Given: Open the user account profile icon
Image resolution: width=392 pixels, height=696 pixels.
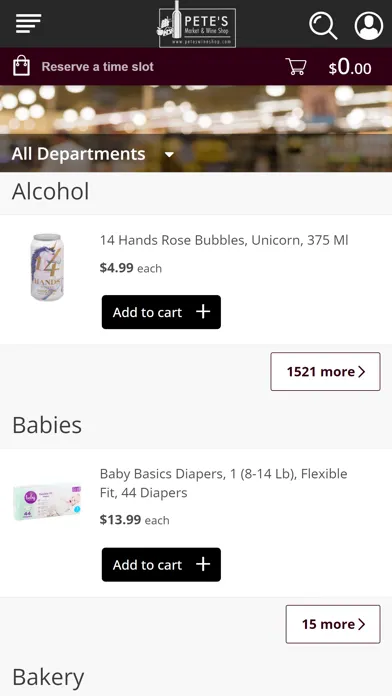Looking at the screenshot, I should tap(369, 25).
